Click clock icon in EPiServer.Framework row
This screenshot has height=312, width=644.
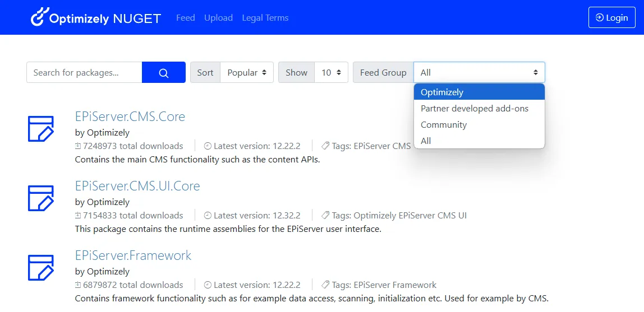[x=208, y=285]
